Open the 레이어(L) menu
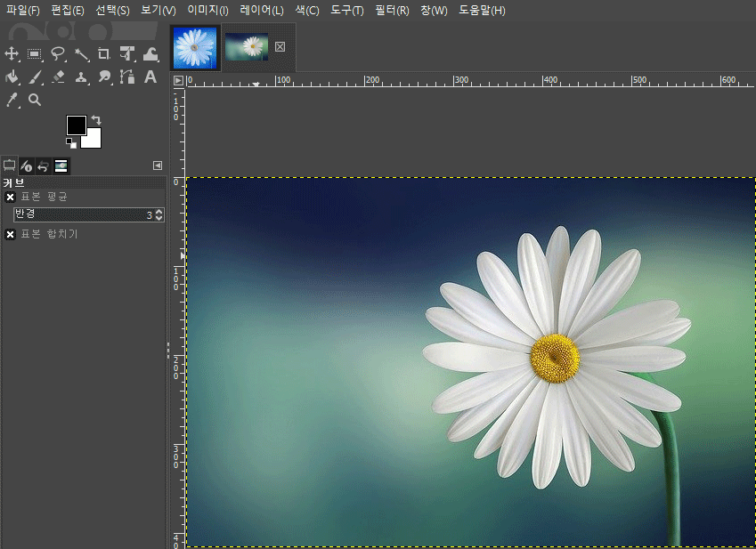Screen dimensions: 756x549 (262, 11)
